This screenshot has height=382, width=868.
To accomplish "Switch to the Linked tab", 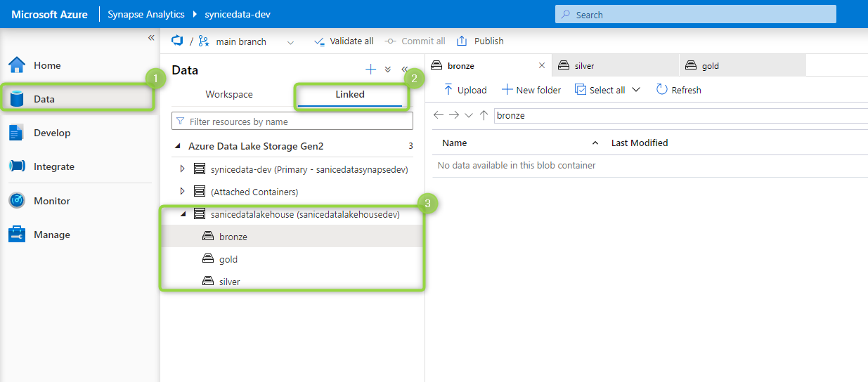I will pos(350,94).
